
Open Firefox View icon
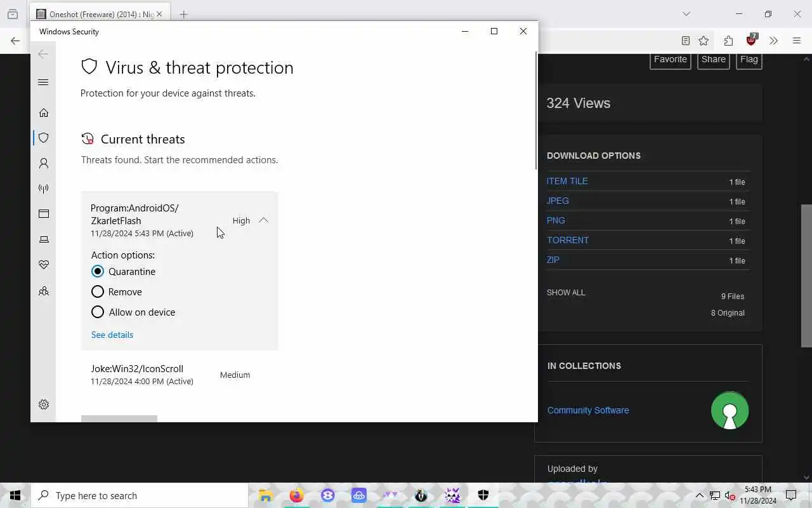pos(13,14)
